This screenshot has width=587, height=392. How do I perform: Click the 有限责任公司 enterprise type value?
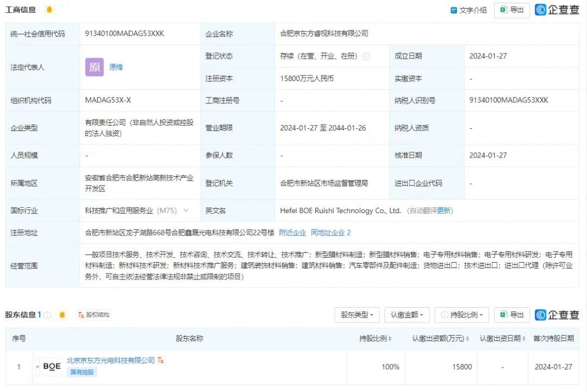click(139, 128)
